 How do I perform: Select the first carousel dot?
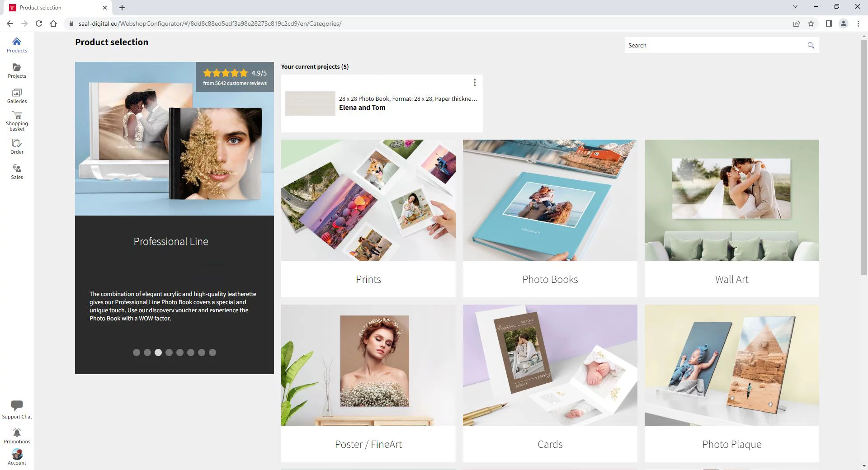tap(137, 352)
